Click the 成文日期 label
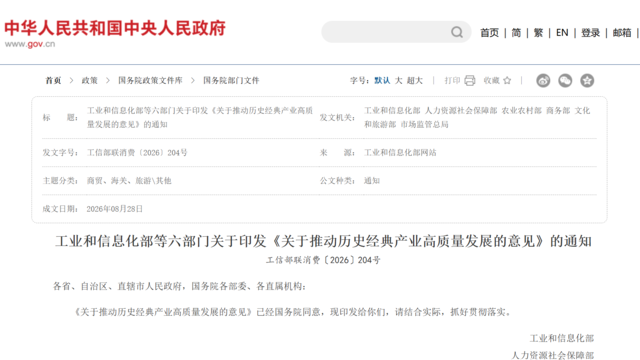 click(60, 209)
